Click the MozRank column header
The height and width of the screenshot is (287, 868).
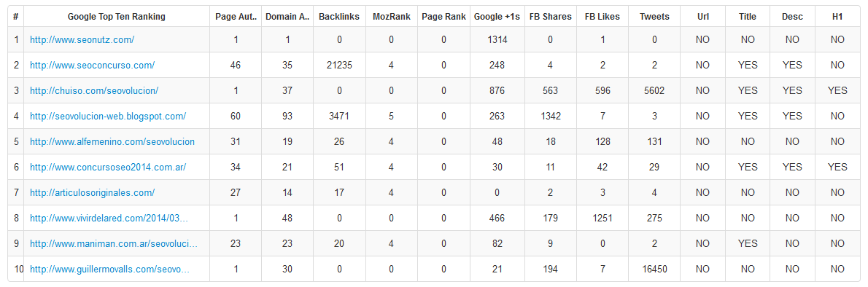pos(392,17)
